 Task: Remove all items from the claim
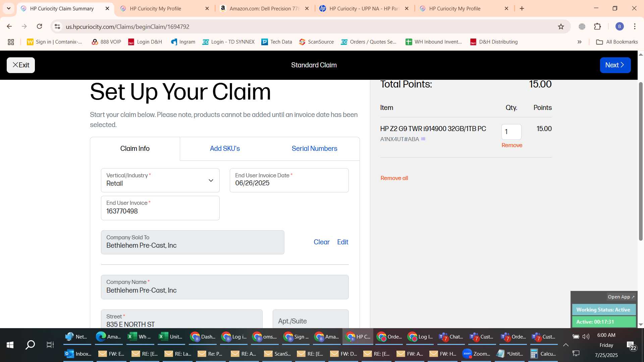click(x=394, y=178)
